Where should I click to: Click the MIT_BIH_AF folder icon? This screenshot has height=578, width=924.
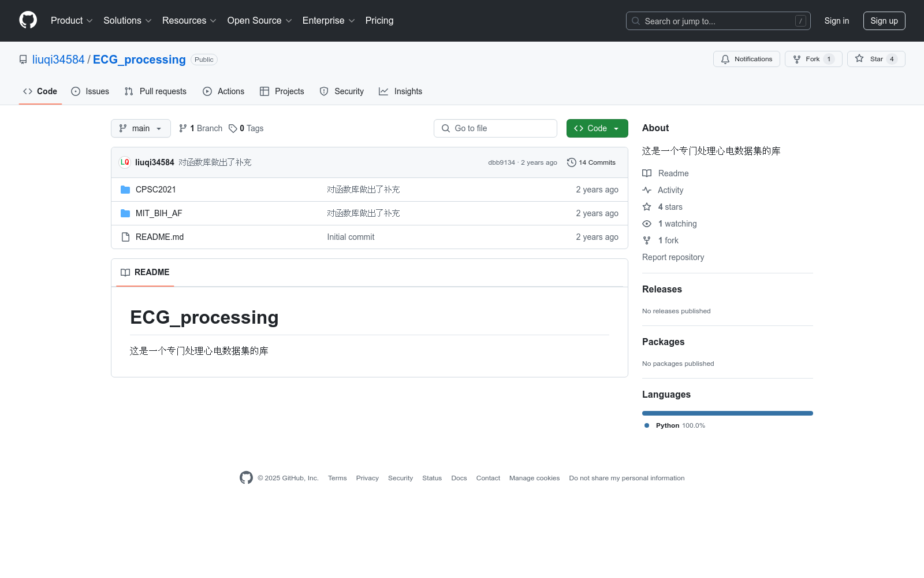(125, 213)
